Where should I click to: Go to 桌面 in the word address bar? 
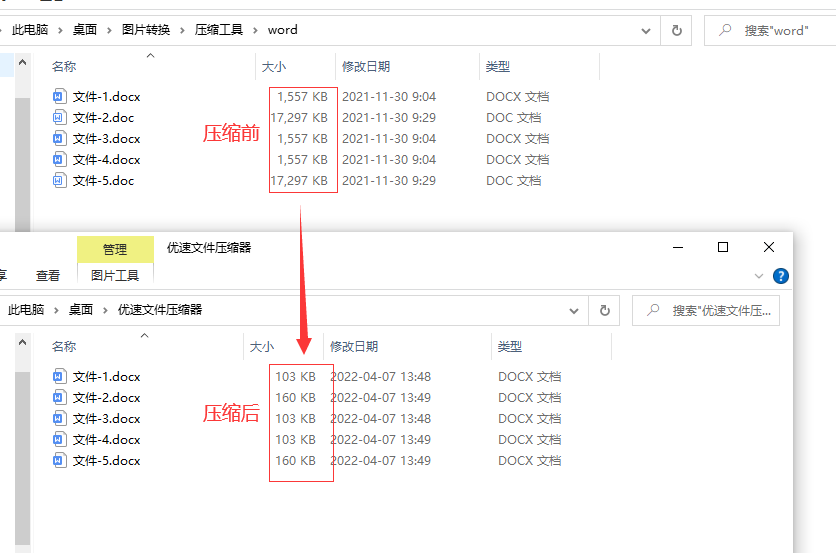point(85,30)
